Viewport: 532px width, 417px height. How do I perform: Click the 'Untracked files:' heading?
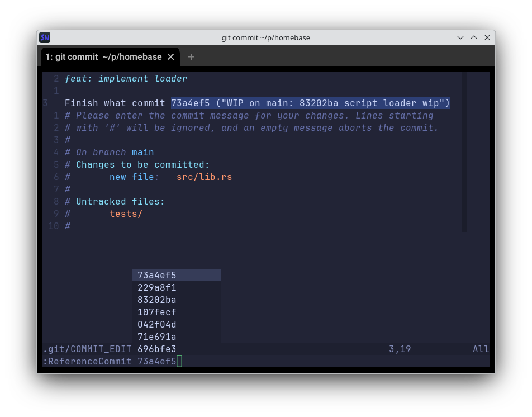pos(120,202)
